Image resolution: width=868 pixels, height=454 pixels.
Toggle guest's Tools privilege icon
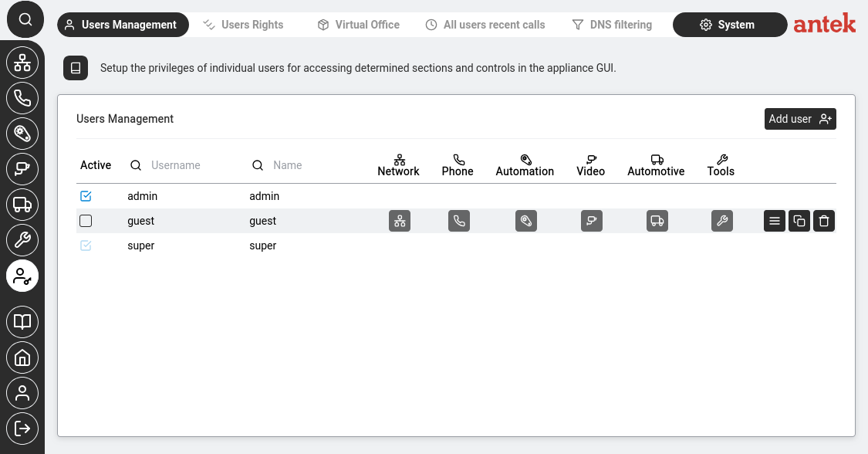[722, 221]
